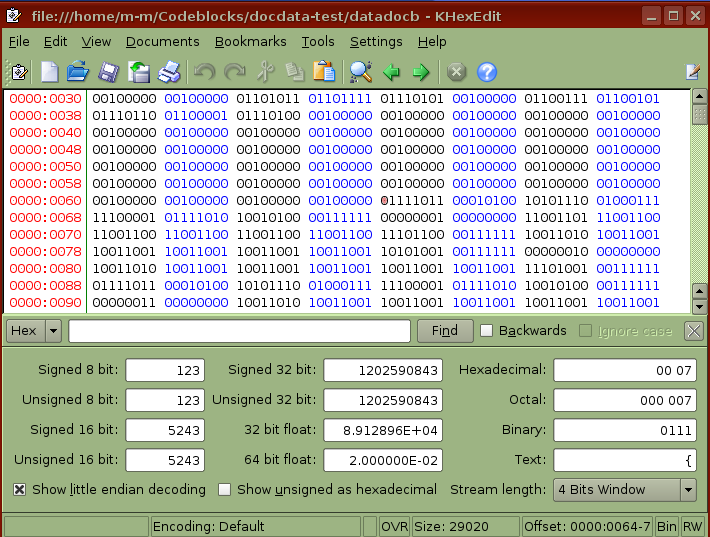This screenshot has width=710, height=537.
Task: Click the Redo arrow icon
Action: pyautogui.click(x=235, y=72)
